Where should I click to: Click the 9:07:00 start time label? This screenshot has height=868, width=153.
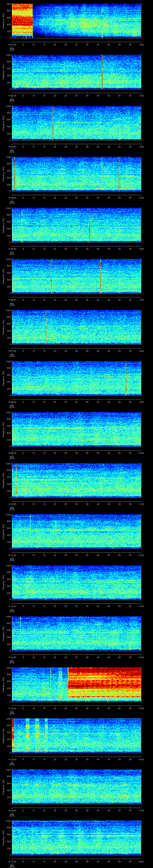point(12,351)
